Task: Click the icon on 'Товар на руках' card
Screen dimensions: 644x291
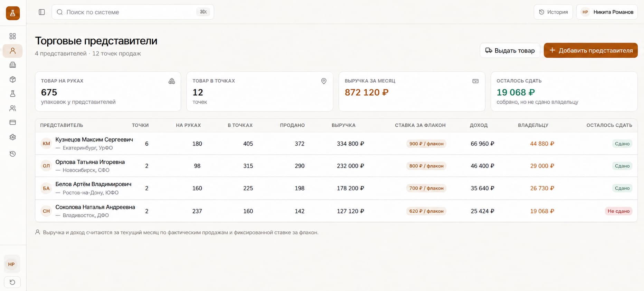Action: click(172, 81)
